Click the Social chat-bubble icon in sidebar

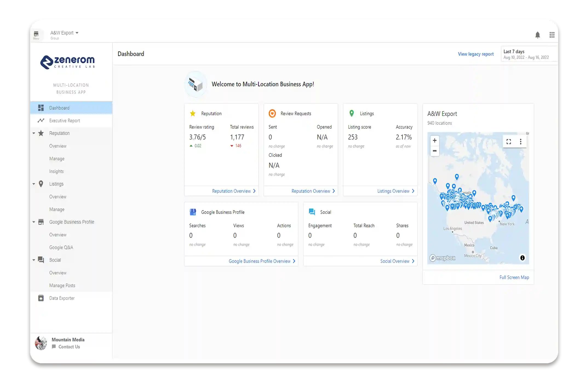click(x=41, y=260)
